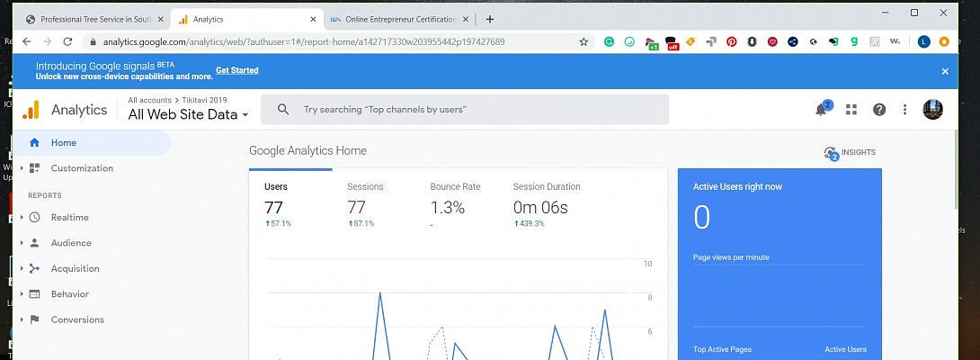
Task: Reload the page using browser refresh
Action: click(67, 41)
